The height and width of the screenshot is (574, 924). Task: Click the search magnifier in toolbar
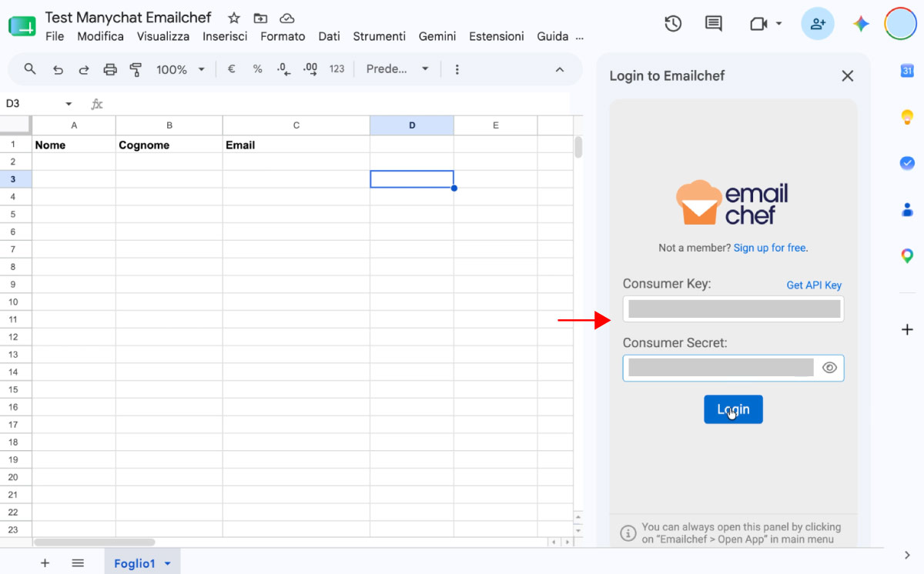pos(30,69)
